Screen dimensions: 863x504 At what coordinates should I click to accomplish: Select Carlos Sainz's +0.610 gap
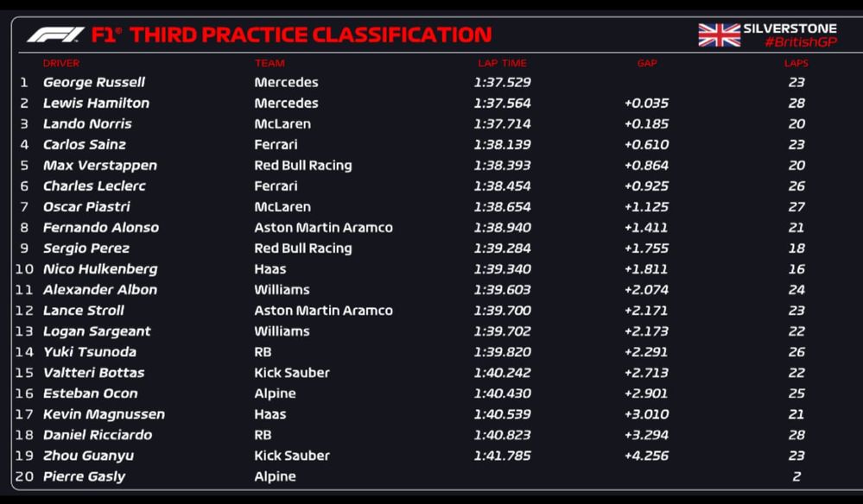click(x=646, y=145)
